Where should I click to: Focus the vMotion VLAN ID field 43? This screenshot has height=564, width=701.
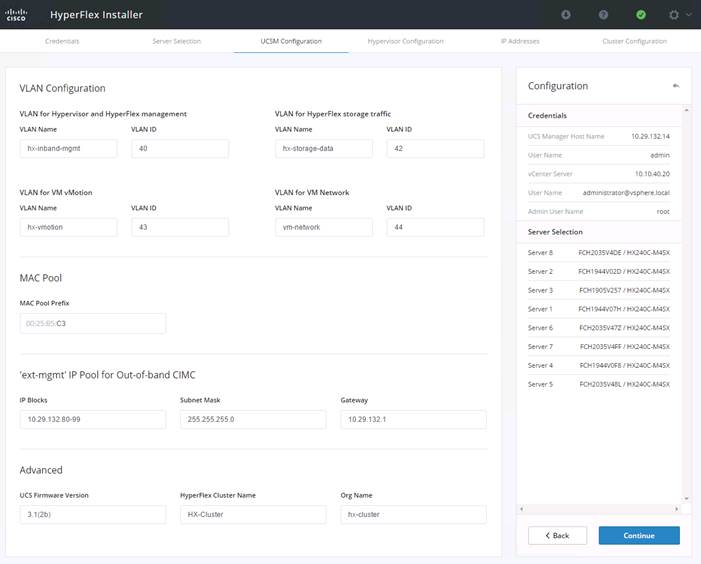coord(180,227)
